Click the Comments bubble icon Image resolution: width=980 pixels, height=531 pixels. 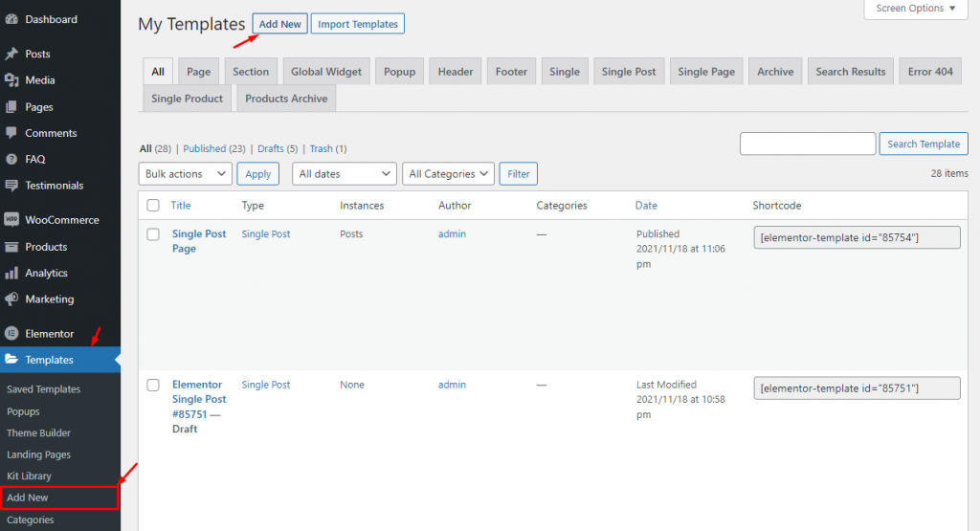(x=11, y=133)
